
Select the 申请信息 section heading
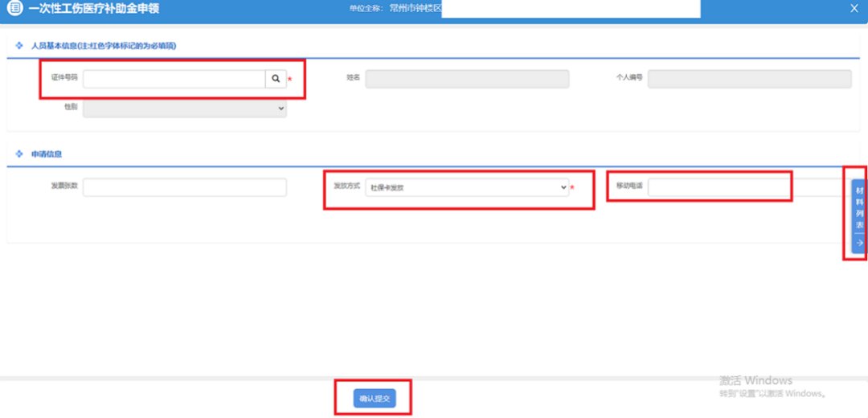[x=47, y=154]
